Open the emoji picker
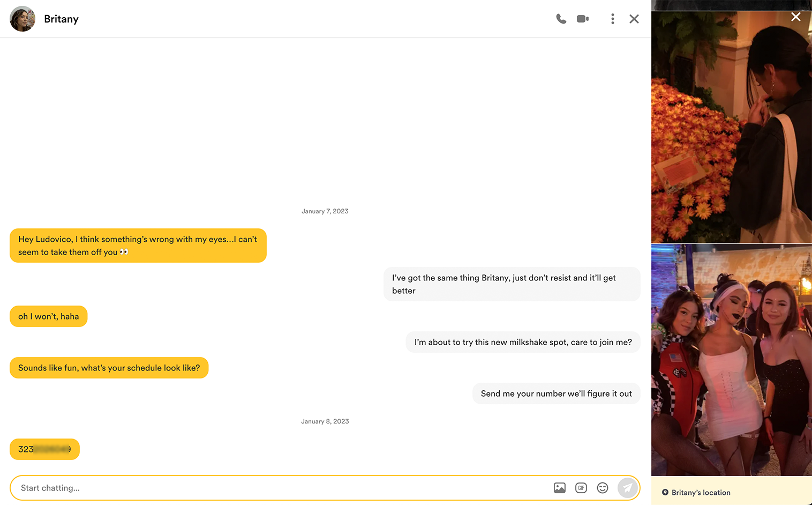The image size is (812, 505). click(603, 488)
